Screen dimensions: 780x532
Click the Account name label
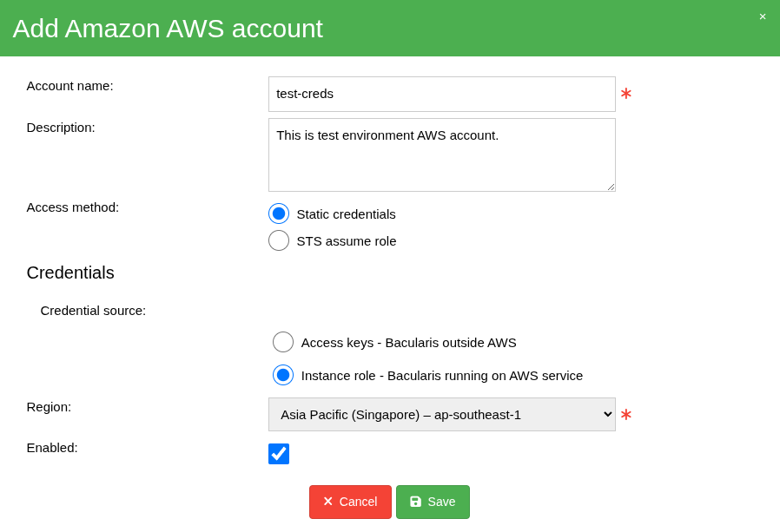(69, 86)
